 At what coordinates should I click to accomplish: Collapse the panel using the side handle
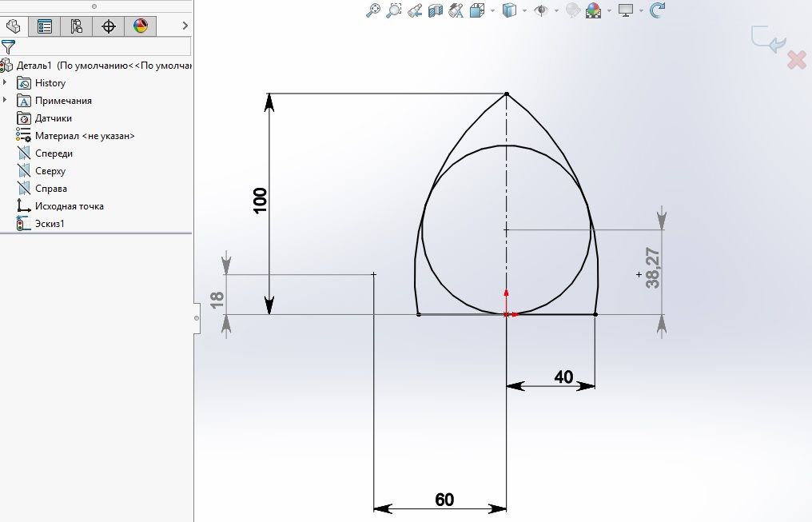(x=197, y=318)
